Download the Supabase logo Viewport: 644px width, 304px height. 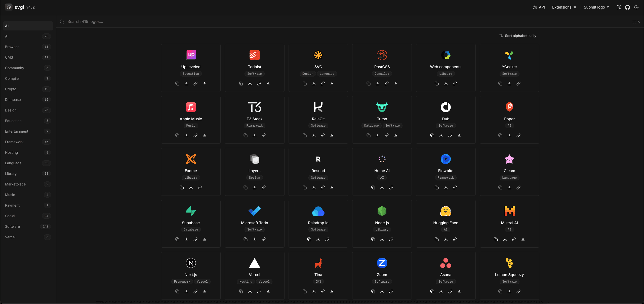[x=186, y=239]
